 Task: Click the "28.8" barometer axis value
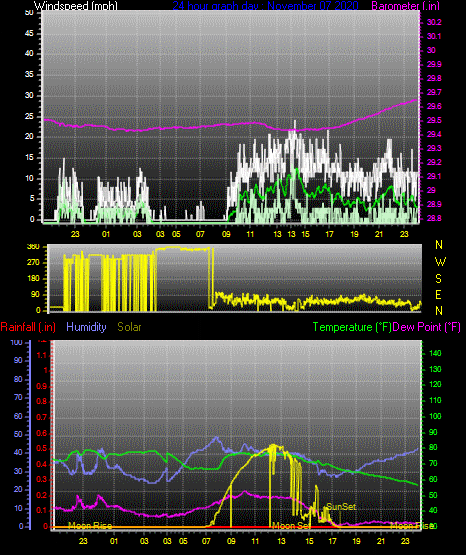point(434,218)
